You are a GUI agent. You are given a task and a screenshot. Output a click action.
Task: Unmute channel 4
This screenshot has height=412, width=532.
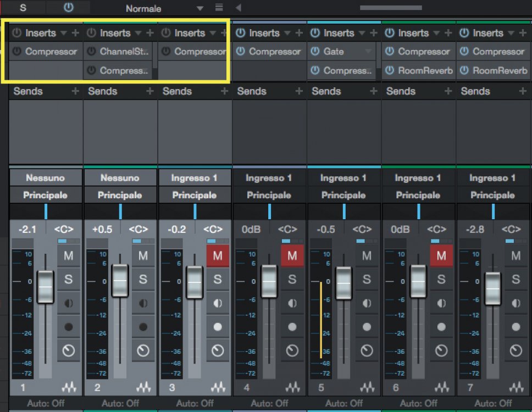tap(292, 255)
